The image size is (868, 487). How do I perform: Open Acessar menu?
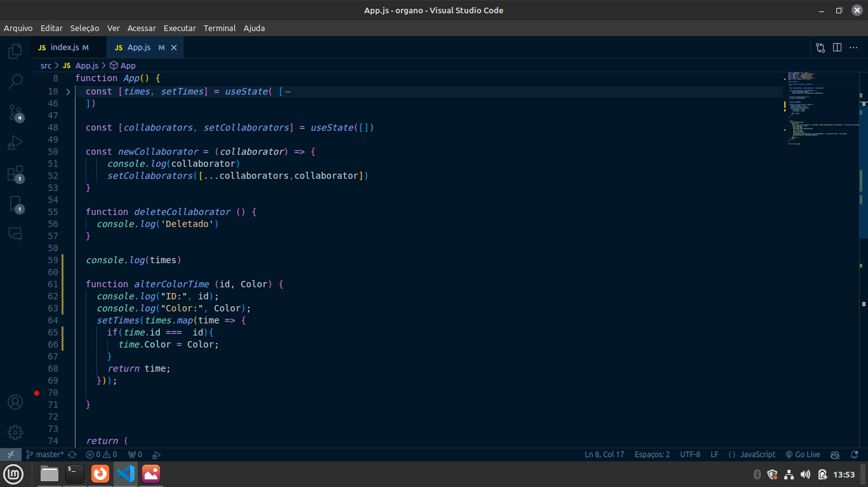coord(141,28)
